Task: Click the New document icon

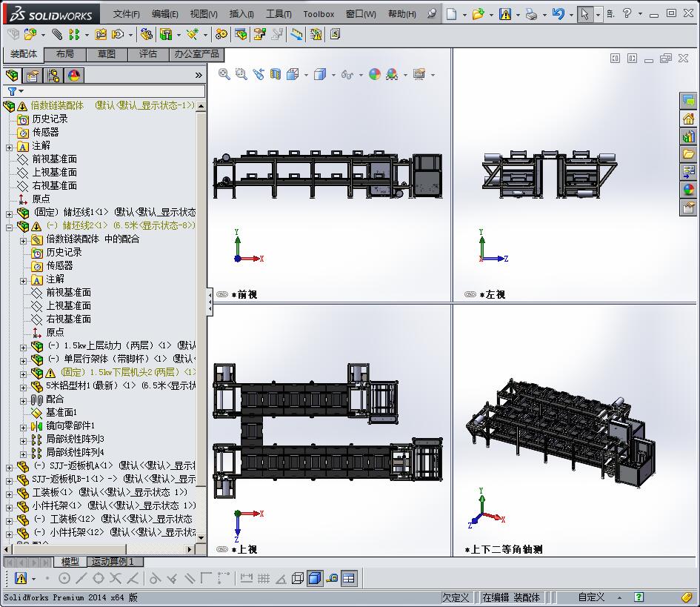Action: (x=451, y=14)
